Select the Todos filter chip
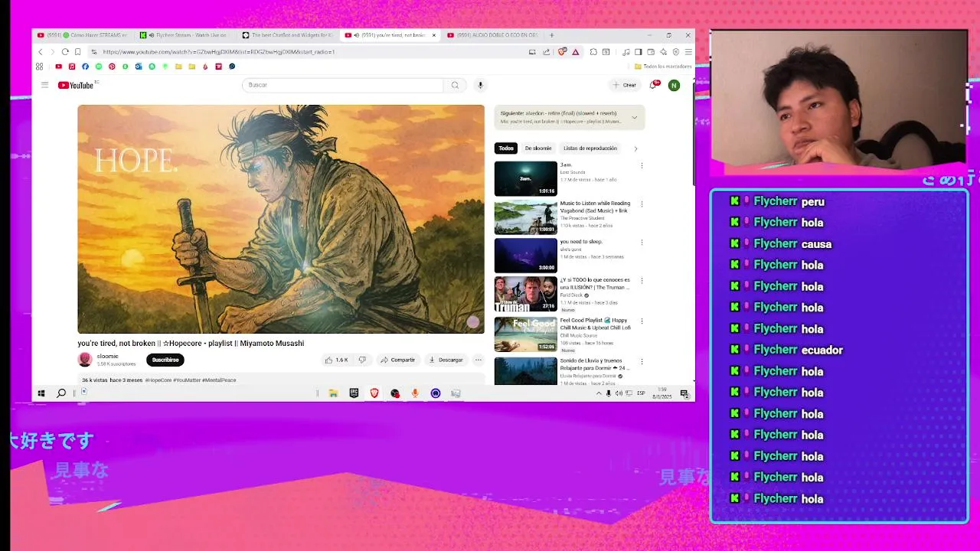Viewport: 980px width, 551px height. point(506,148)
